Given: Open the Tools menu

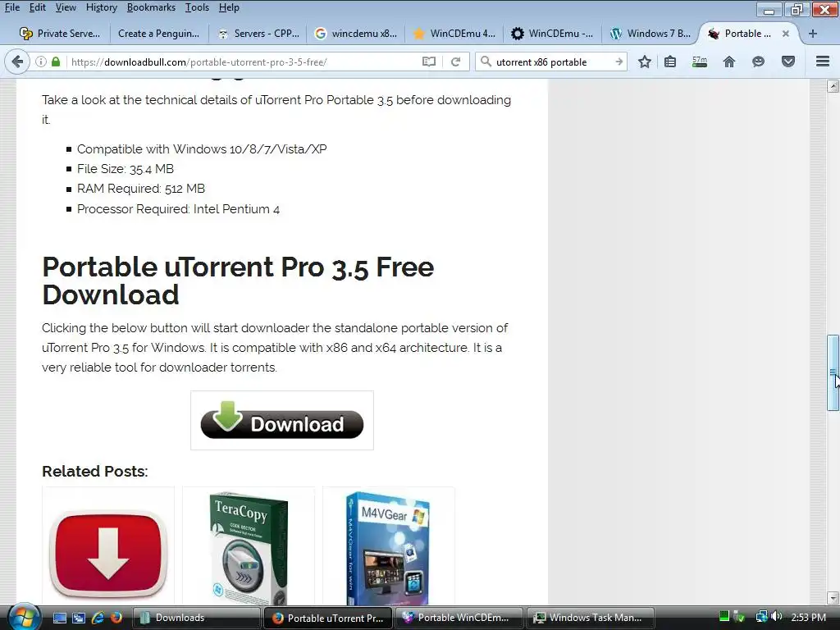Looking at the screenshot, I should 197,7.
